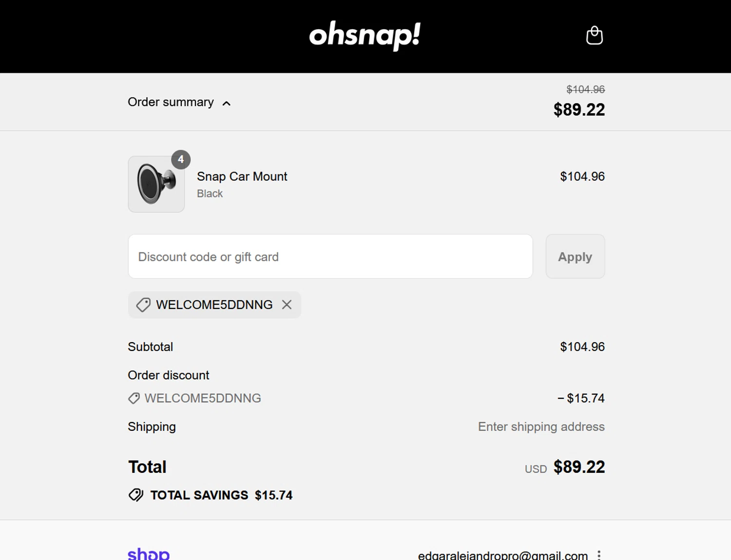Click the struck-through $104.96 price

click(x=585, y=90)
